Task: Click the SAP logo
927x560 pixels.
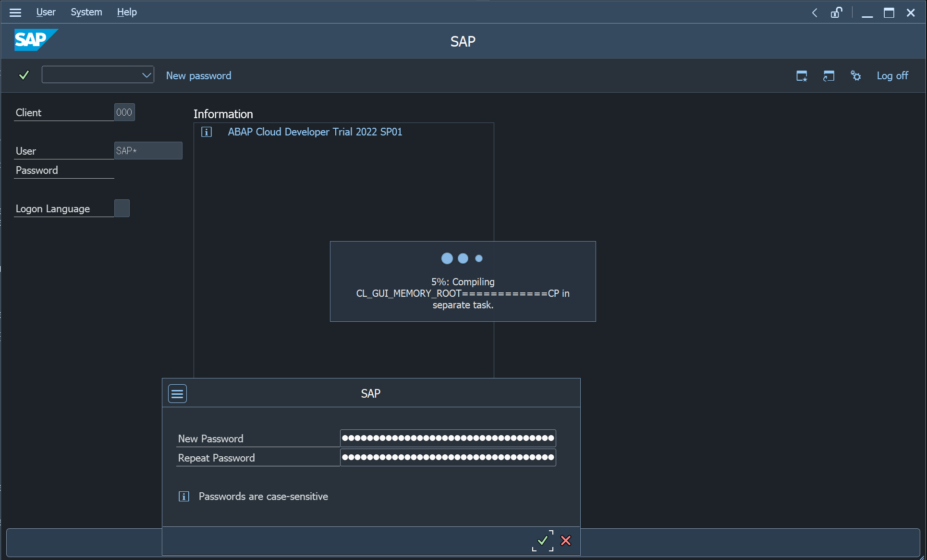Action: click(x=36, y=40)
